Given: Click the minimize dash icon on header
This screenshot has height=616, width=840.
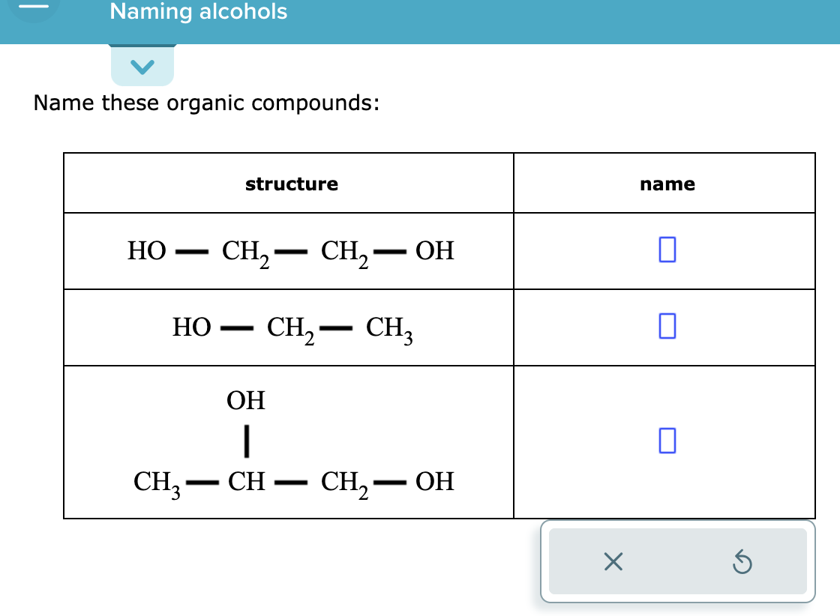Looking at the screenshot, I should (34, 6).
